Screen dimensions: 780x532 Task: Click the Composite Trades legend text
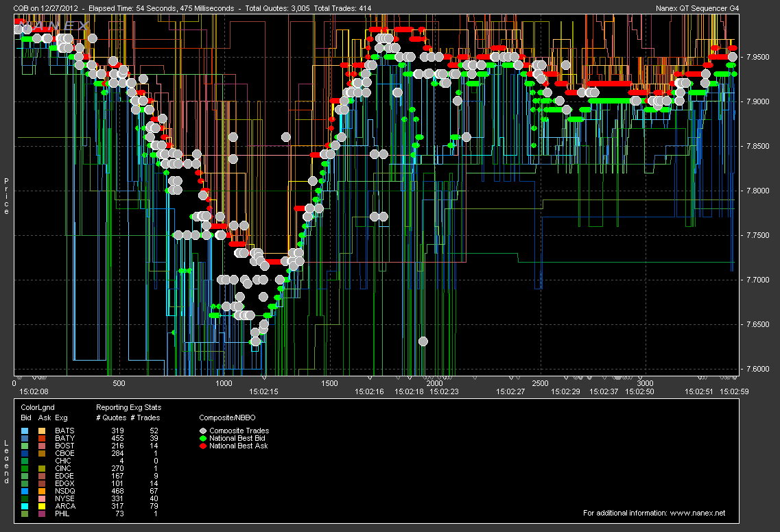(x=239, y=431)
